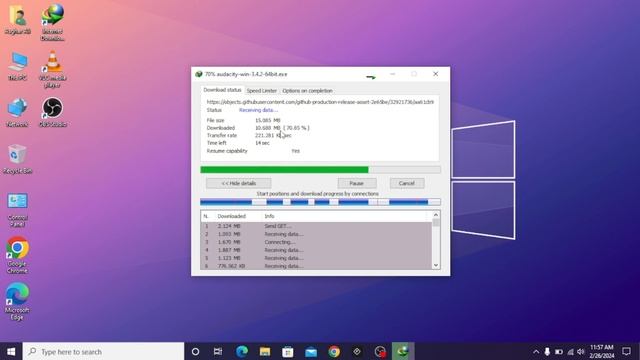The width and height of the screenshot is (640, 360).
Task: Open the Internet Download Manager desktop shortcut
Action: [x=53, y=22]
